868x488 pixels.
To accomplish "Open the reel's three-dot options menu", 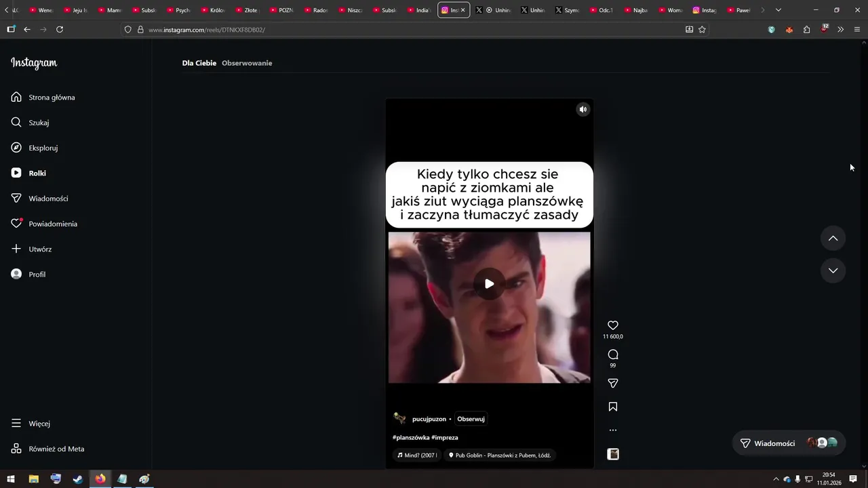I will [x=613, y=430].
